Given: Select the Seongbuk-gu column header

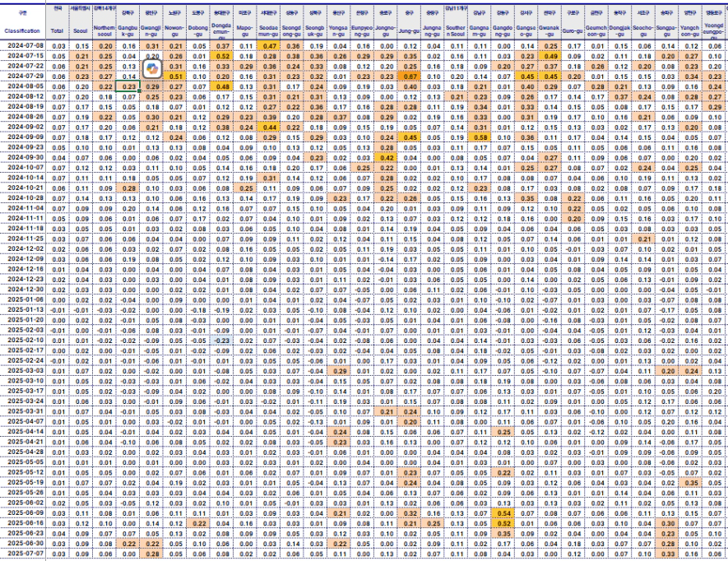Looking at the screenshot, I should tap(316, 31).
